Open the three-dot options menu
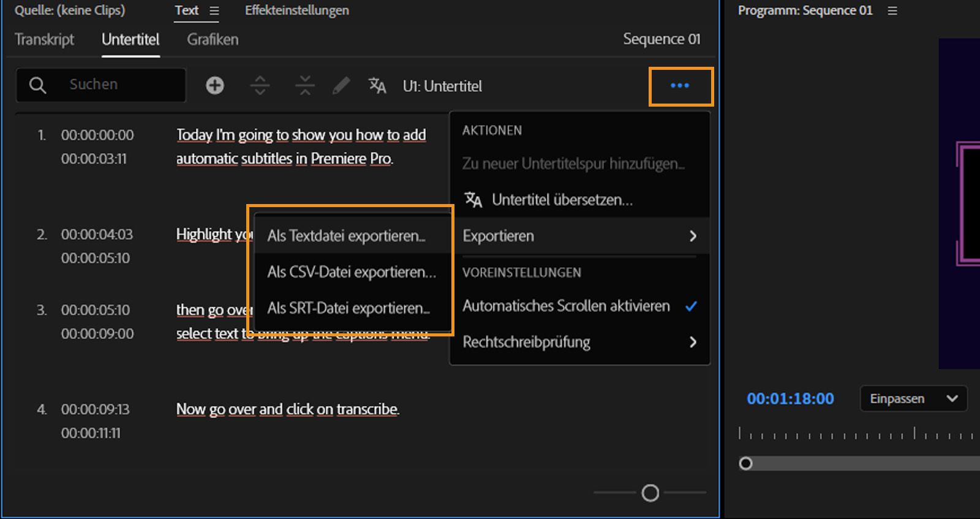This screenshot has width=980, height=519. pyautogui.click(x=680, y=86)
